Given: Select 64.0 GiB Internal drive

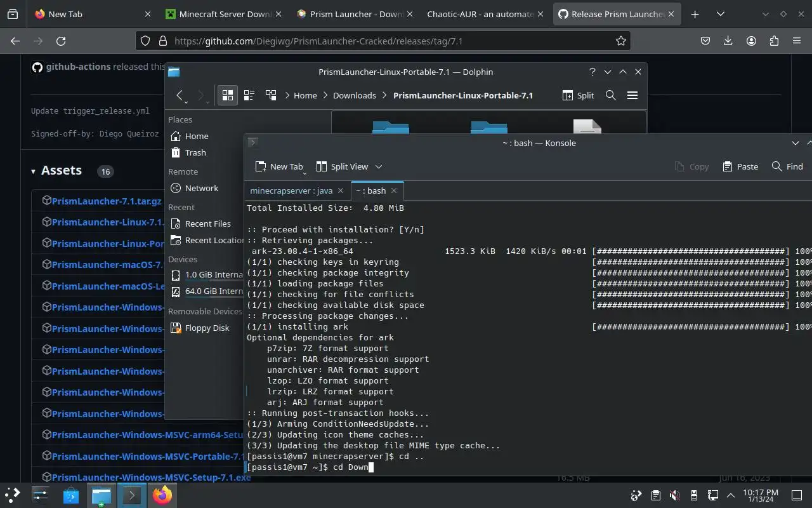Looking at the screenshot, I should click(x=206, y=291).
